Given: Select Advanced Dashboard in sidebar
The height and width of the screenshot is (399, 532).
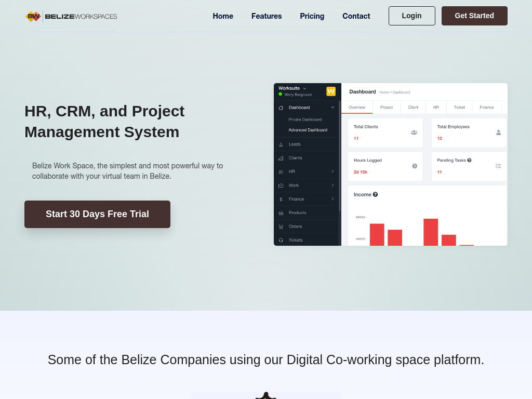Looking at the screenshot, I should 308,130.
